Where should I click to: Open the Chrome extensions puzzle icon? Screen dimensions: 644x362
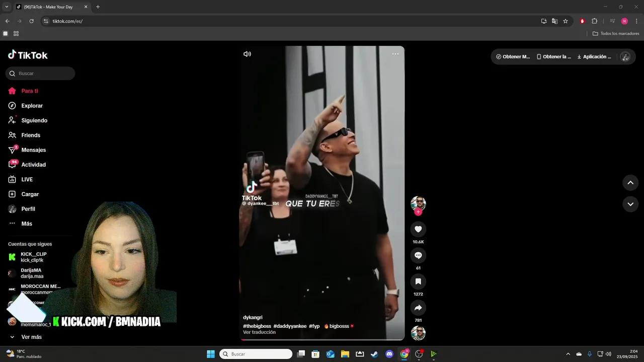594,21
